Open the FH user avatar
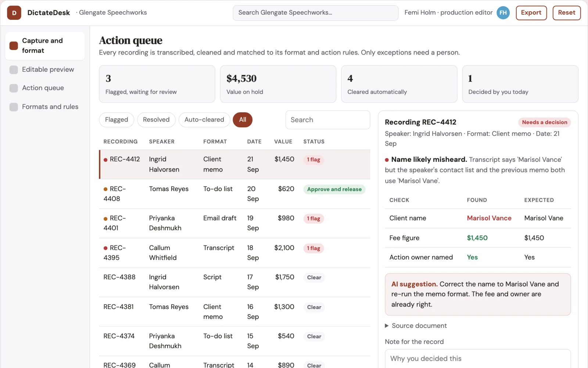This screenshot has width=588, height=368. (x=503, y=13)
